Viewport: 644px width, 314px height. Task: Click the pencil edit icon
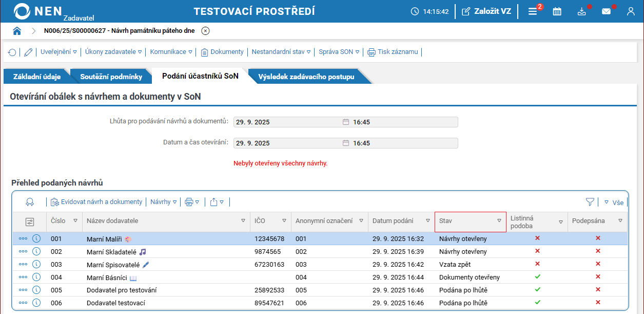click(28, 52)
